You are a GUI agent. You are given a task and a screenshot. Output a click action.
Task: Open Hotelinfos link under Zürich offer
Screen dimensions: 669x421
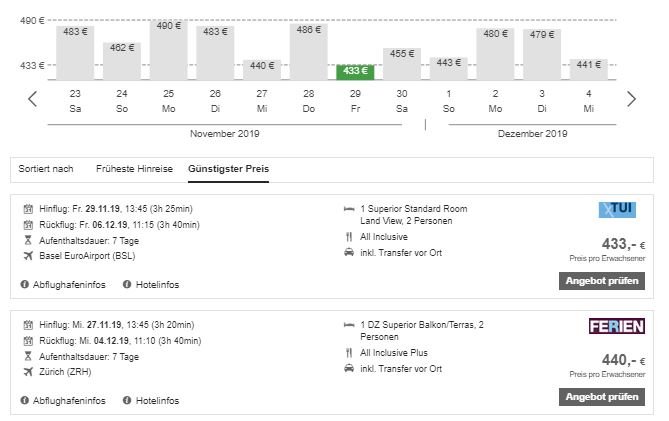coord(157,401)
